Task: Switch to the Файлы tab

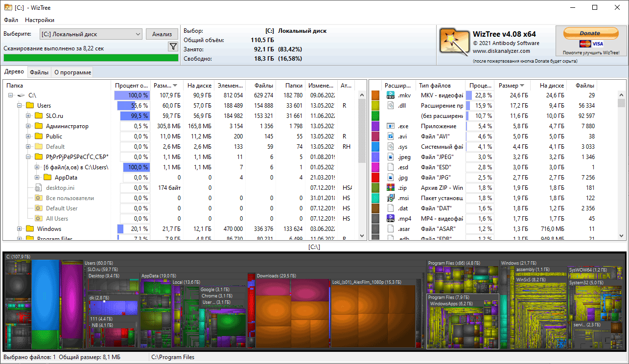Action: [39, 72]
